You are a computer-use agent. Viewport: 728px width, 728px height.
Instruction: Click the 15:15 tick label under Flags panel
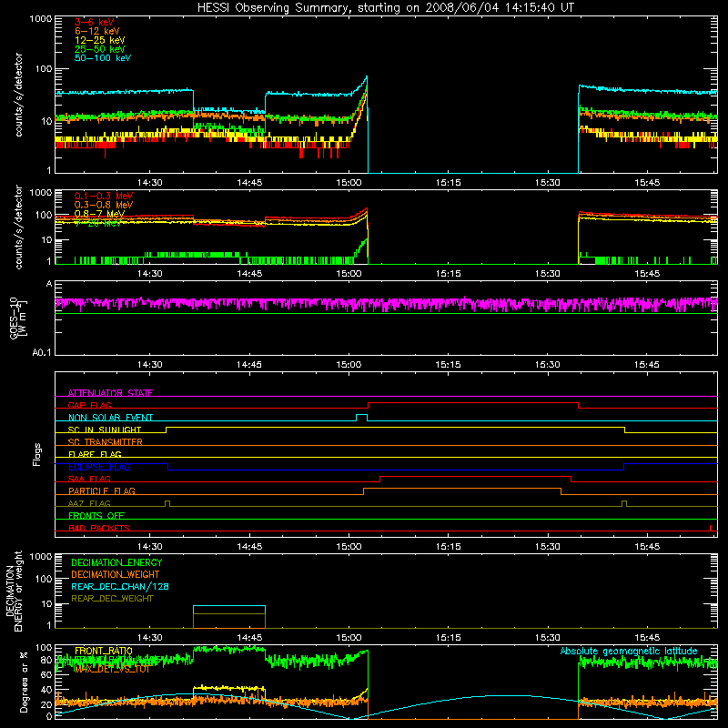click(448, 547)
